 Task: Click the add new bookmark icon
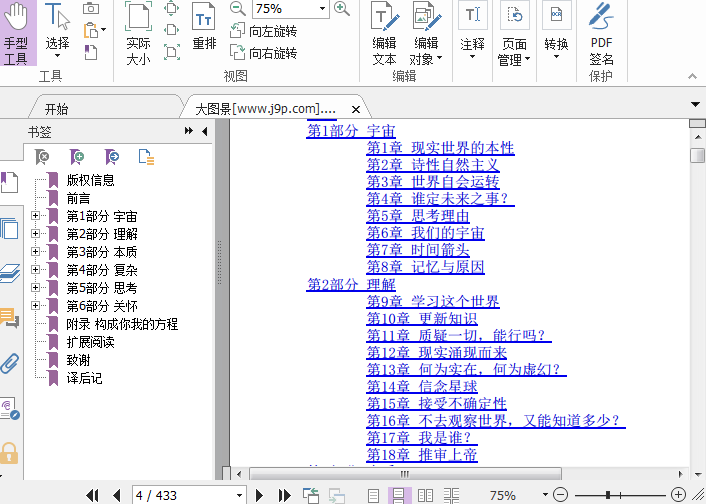coord(77,157)
